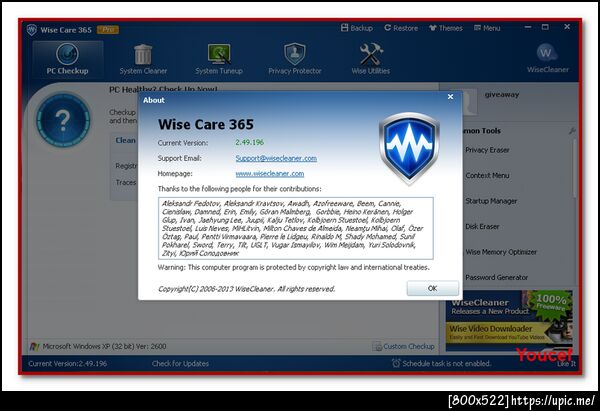Image resolution: width=600 pixels, height=411 pixels.
Task: Click the Pro badge in title bar
Action: point(108,29)
